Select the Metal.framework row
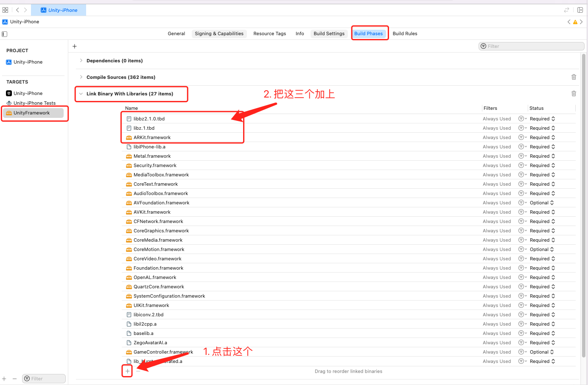Viewport: 588px width, 385px height. pos(152,156)
